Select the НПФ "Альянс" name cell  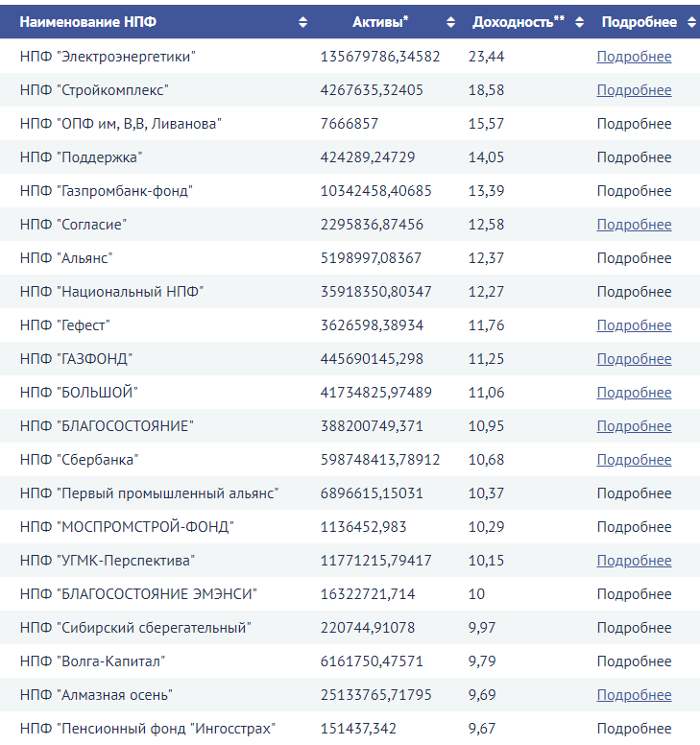(x=66, y=258)
